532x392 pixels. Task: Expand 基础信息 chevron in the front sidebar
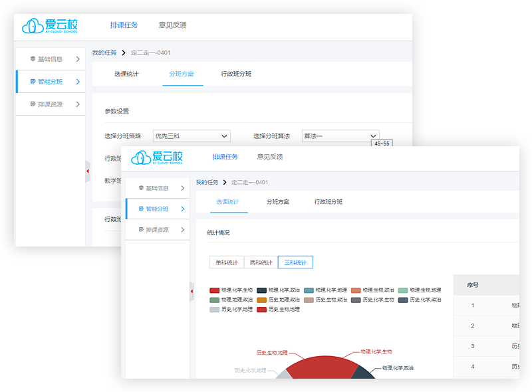pos(182,188)
